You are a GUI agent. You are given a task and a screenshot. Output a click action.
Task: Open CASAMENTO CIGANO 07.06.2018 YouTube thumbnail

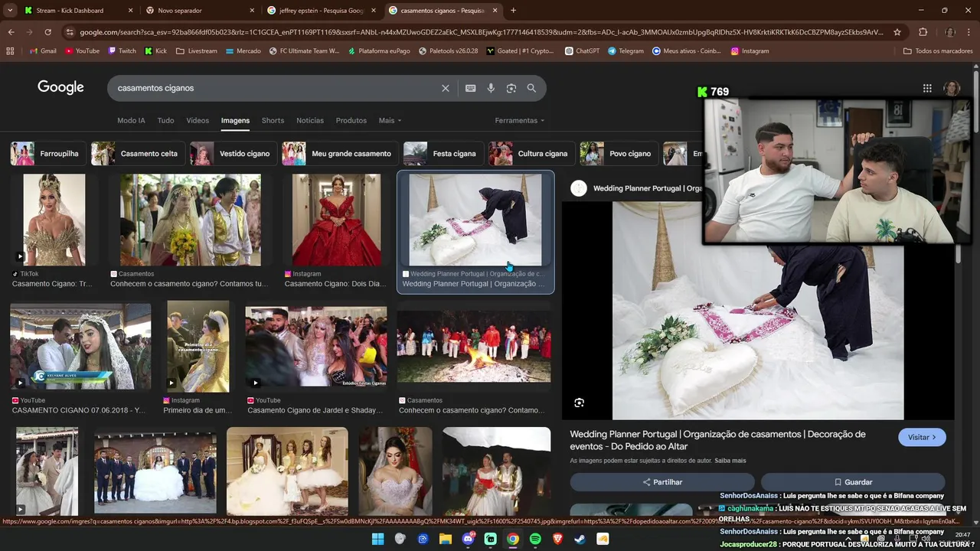80,347
